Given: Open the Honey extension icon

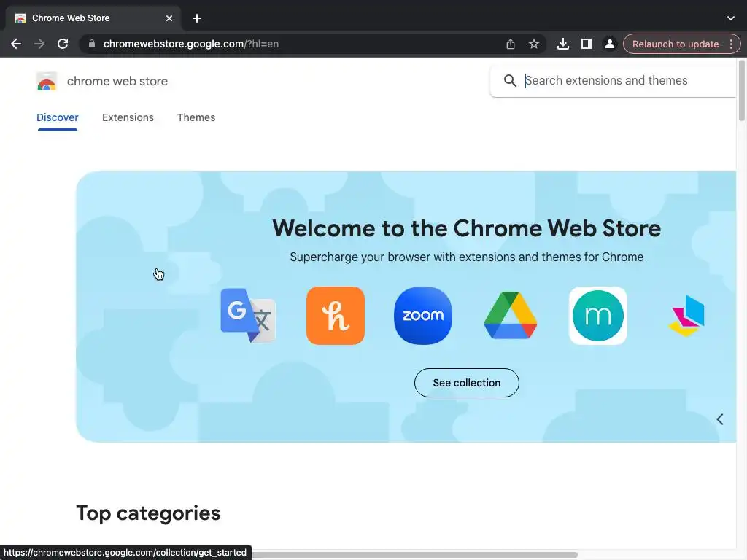Looking at the screenshot, I should coord(336,315).
